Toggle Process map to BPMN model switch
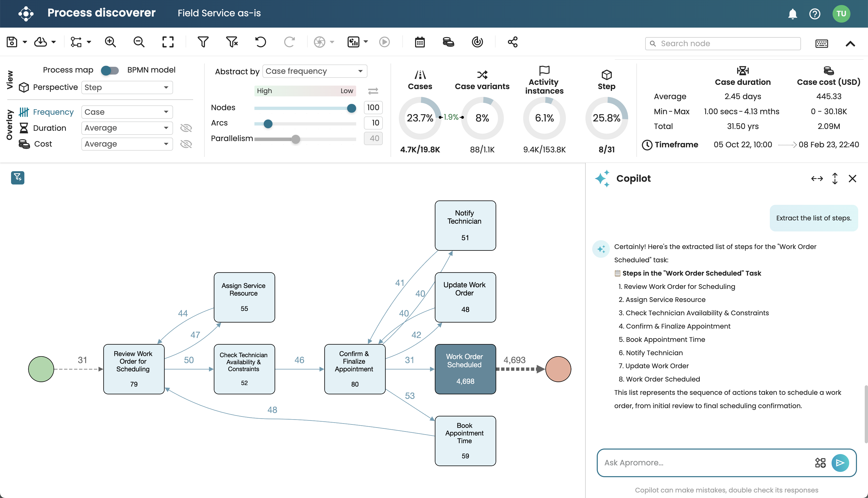The height and width of the screenshot is (498, 868). coord(110,71)
